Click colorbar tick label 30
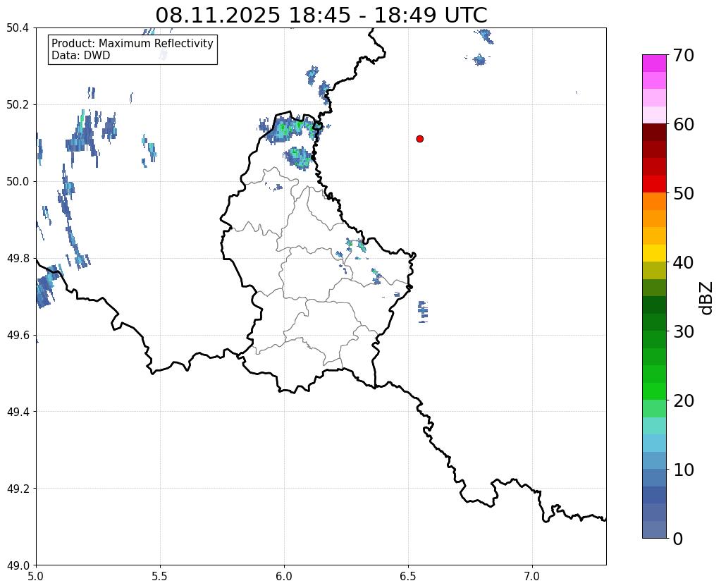The width and height of the screenshot is (721, 588). (x=684, y=331)
